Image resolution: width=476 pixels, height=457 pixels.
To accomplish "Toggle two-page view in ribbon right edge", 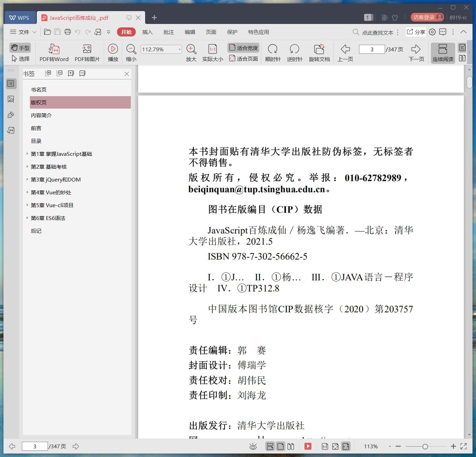I will point(462,58).
